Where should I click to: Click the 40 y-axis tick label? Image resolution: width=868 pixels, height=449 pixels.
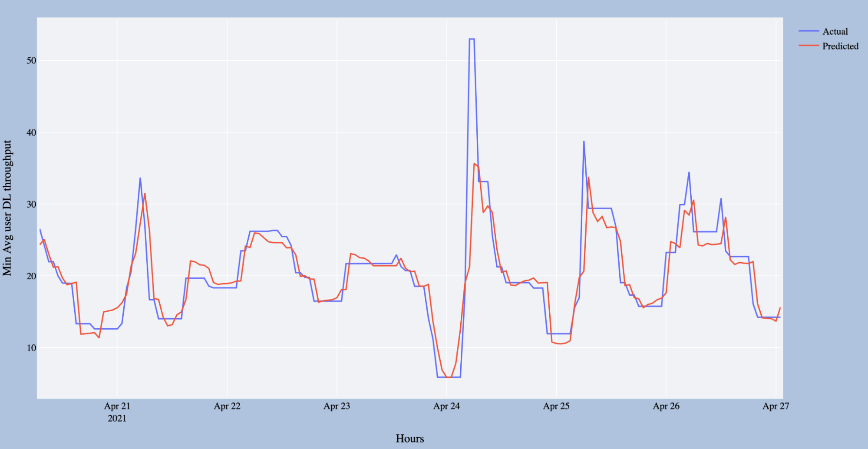[x=31, y=132]
